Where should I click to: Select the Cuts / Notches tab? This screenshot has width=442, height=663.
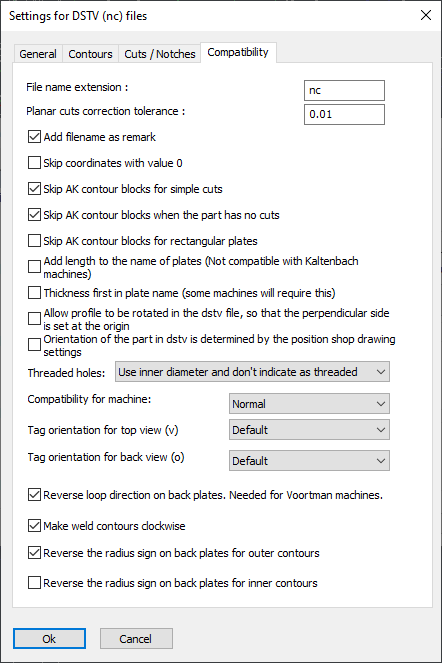coord(160,54)
